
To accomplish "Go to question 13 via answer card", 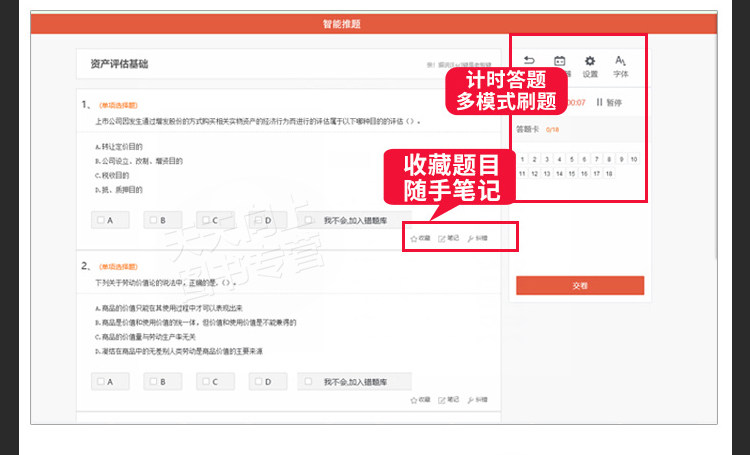I will (547, 174).
